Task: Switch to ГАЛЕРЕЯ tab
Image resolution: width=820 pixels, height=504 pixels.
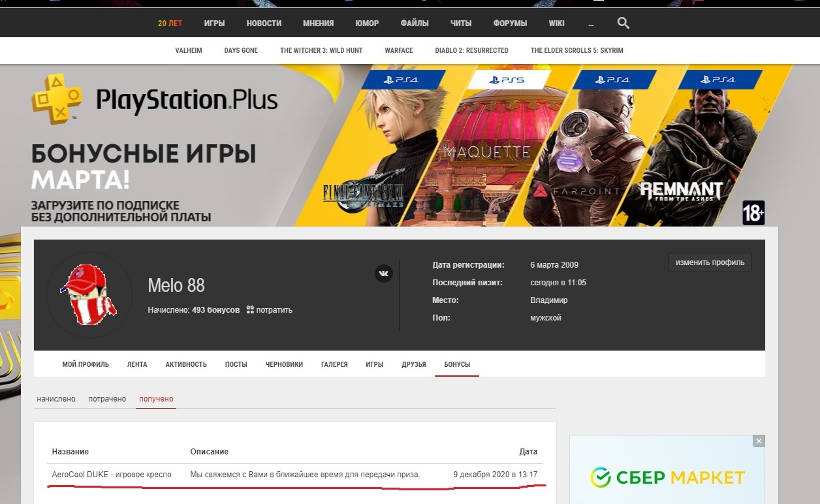Action: coord(334,364)
